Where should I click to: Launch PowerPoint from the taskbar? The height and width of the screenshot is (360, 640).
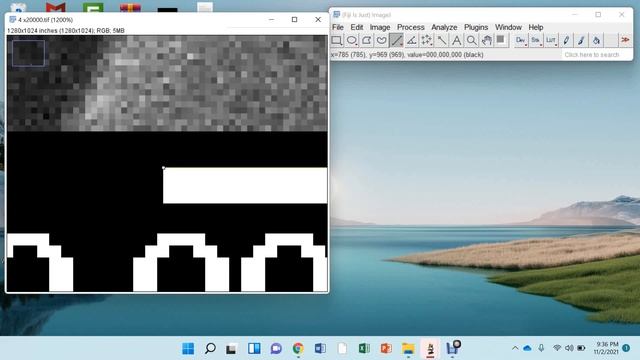click(386, 349)
